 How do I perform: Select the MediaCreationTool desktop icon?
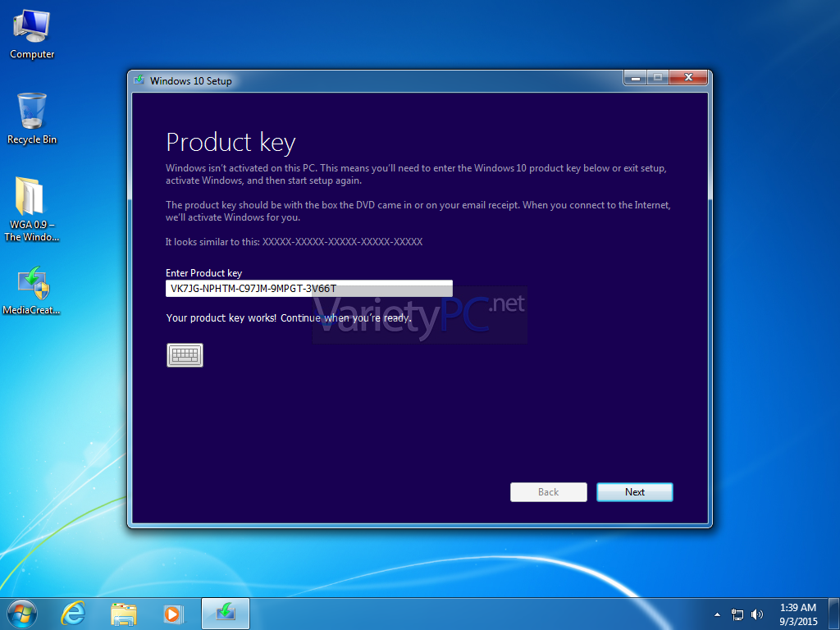pos(32,290)
